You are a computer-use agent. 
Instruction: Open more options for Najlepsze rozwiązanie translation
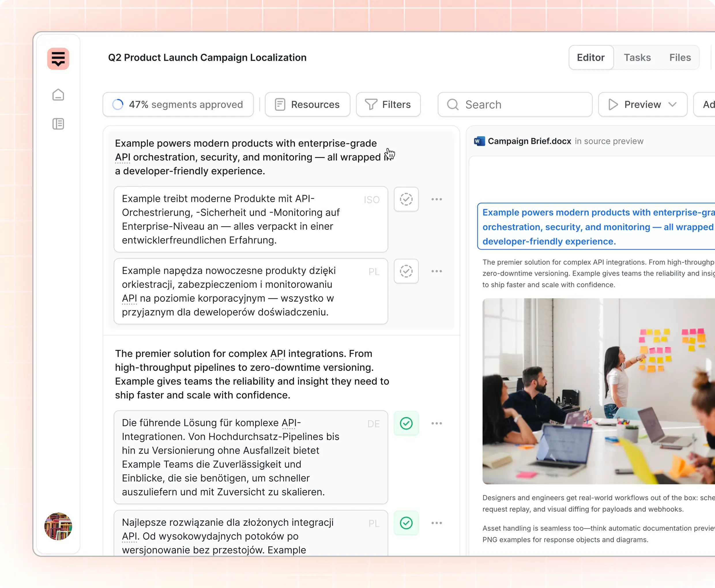[x=436, y=523]
